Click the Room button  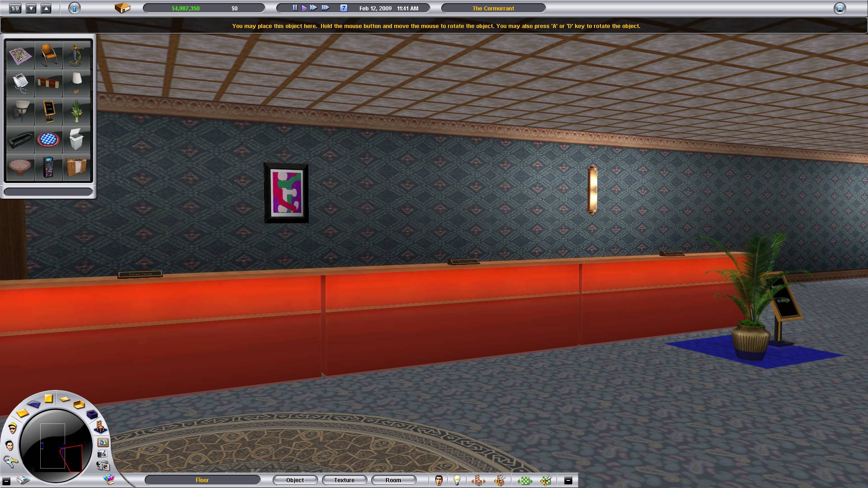click(x=393, y=480)
